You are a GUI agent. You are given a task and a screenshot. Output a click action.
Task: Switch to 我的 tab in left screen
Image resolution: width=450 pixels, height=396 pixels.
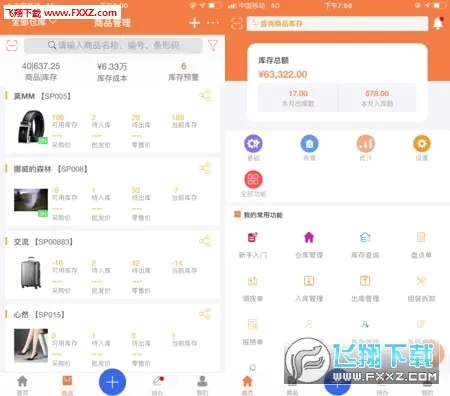pos(202,385)
